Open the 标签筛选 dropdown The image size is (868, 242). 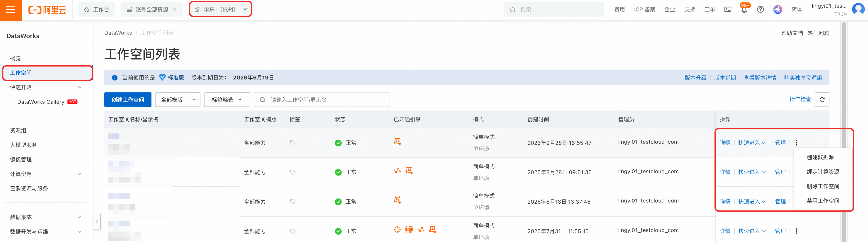[x=227, y=100]
